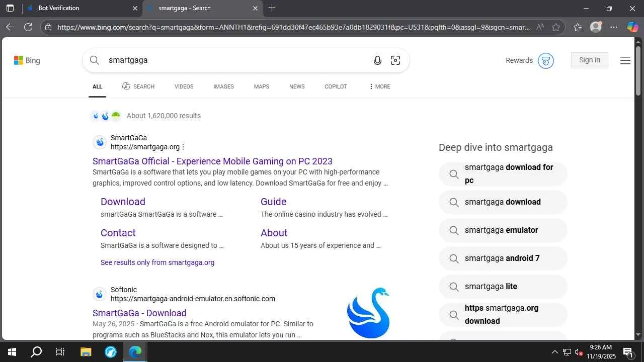Screen dimensions: 644x362
Task: Click the Rewards label
Action: tap(519, 60)
